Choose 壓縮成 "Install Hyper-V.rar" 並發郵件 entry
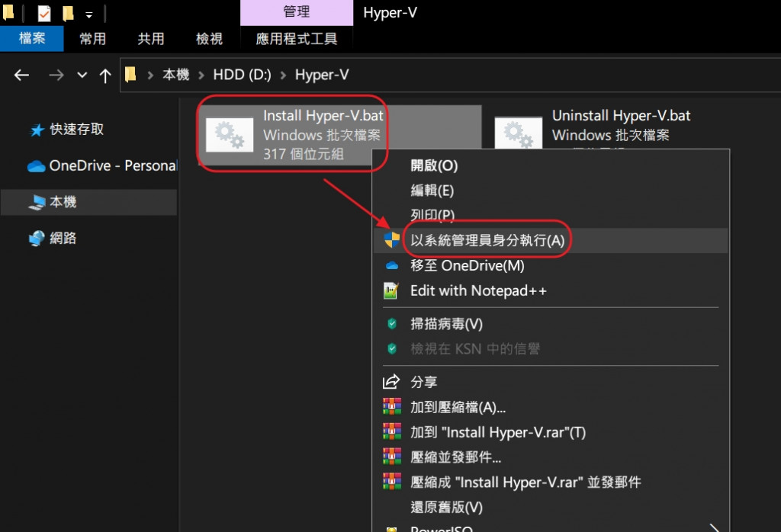This screenshot has width=781, height=532. click(551, 482)
